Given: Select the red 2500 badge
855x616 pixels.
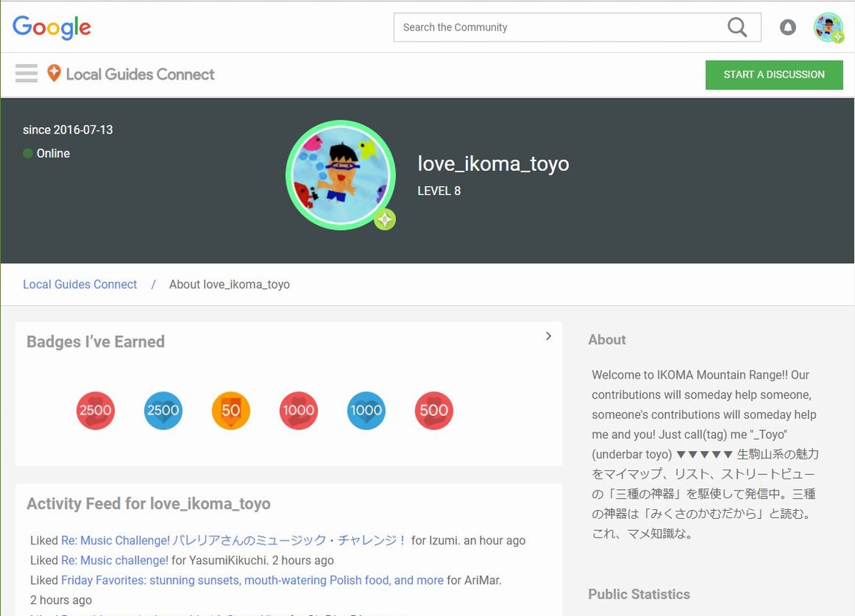Looking at the screenshot, I should pos(96,411).
